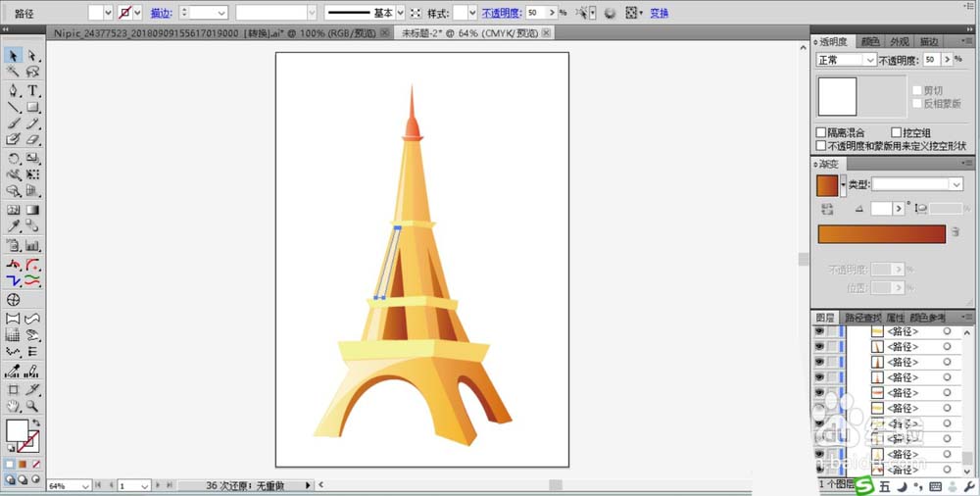Select the Pencil tool

[x=32, y=124]
